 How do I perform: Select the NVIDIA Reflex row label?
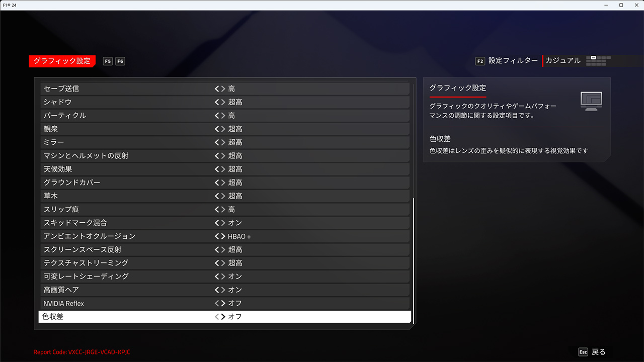pos(64,303)
